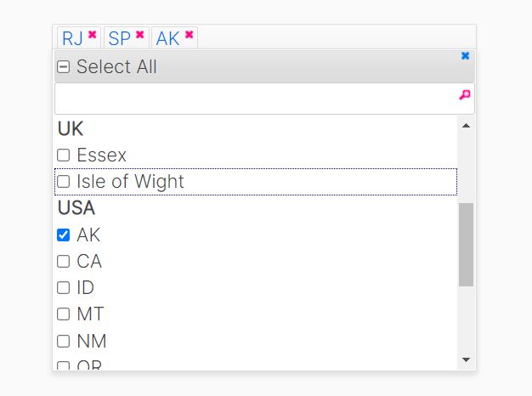Remove the RJ tag
This screenshot has width=532, height=396.
[x=93, y=34]
